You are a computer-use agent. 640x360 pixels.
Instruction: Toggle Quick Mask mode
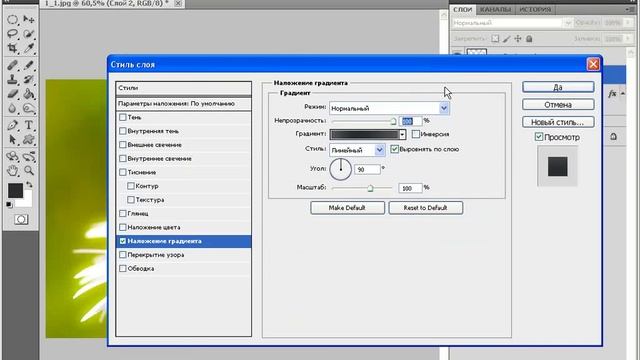[x=21, y=220]
